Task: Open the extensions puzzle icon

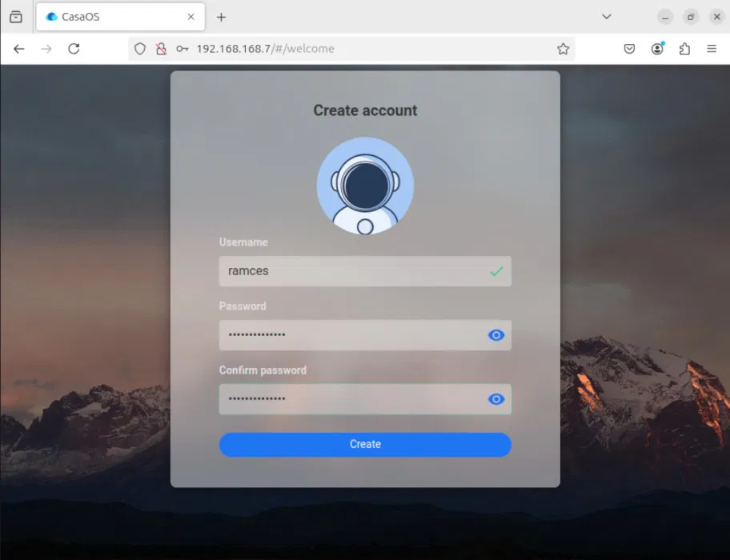Action: (x=684, y=48)
